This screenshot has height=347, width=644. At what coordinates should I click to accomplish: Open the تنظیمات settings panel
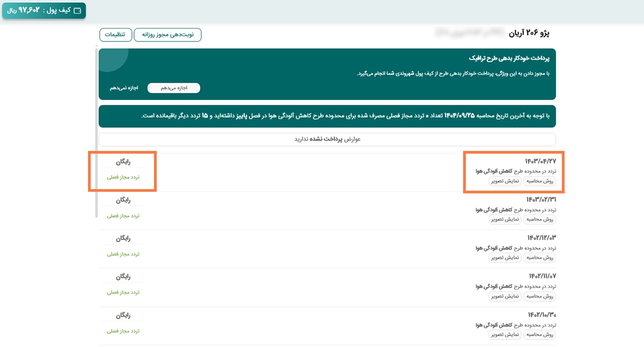[x=115, y=34]
